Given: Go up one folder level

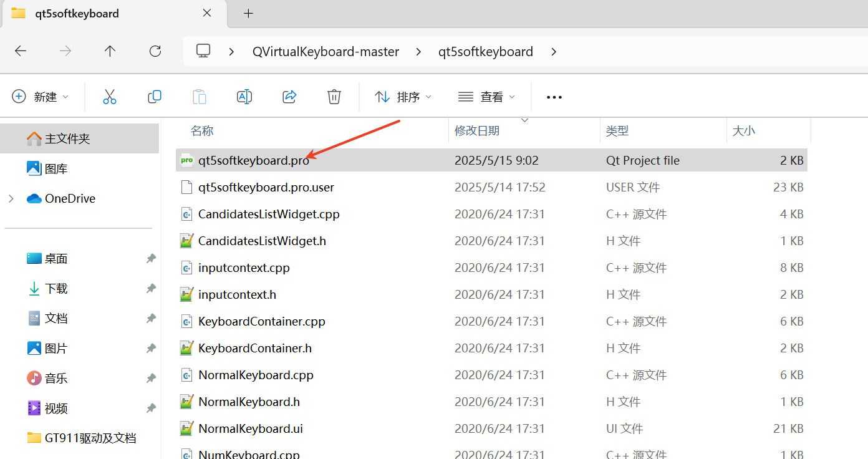Looking at the screenshot, I should 110,51.
